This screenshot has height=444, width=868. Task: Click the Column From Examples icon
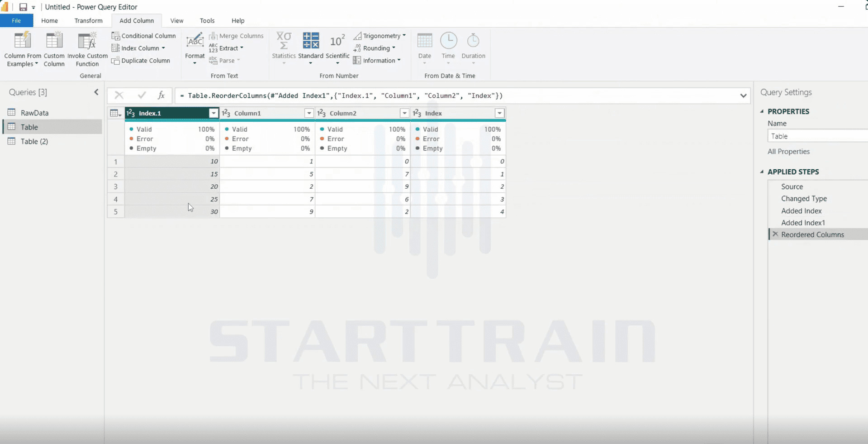point(22,41)
